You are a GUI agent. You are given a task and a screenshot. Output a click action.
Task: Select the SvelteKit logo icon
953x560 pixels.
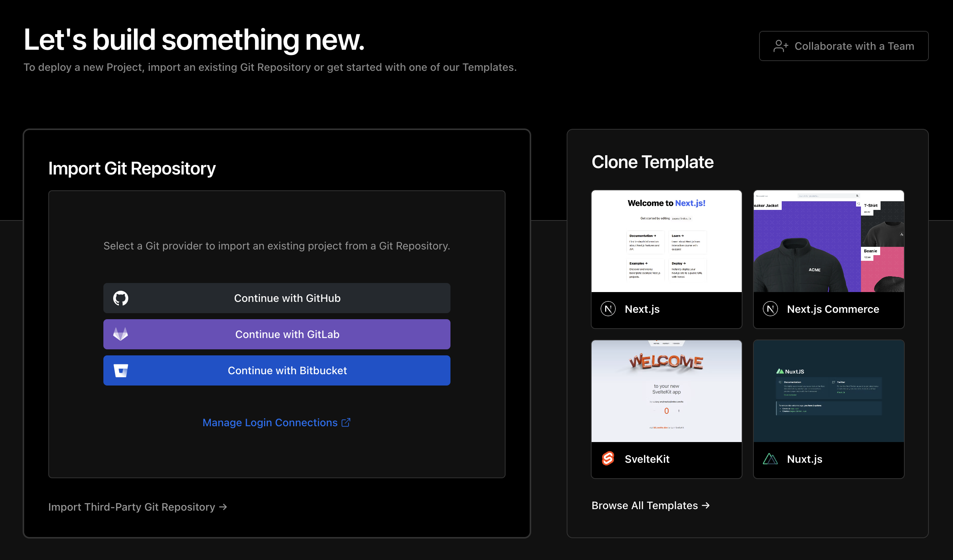(609, 459)
